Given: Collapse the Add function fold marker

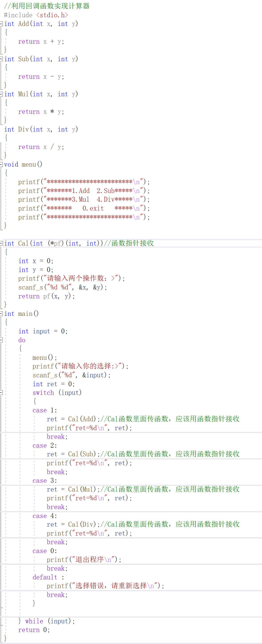Looking at the screenshot, I should (x=1, y=24).
